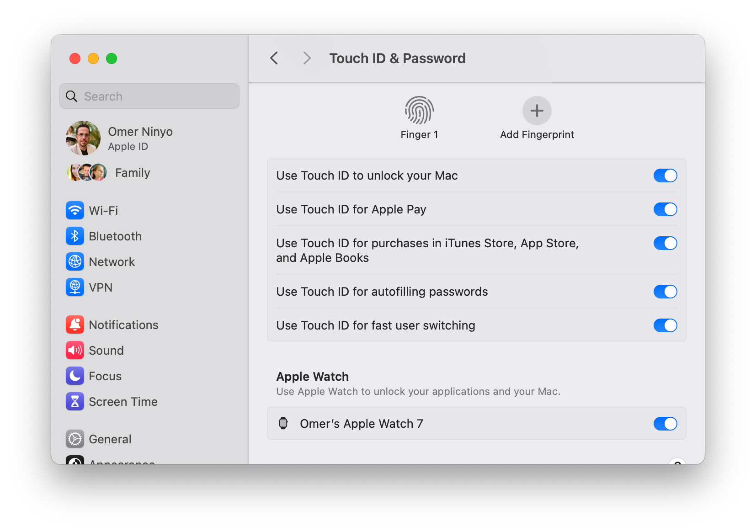Viewport: 756px width, 532px height.
Task: Click 'Use Touch ID for autofilling passwords' text
Action: 382,292
